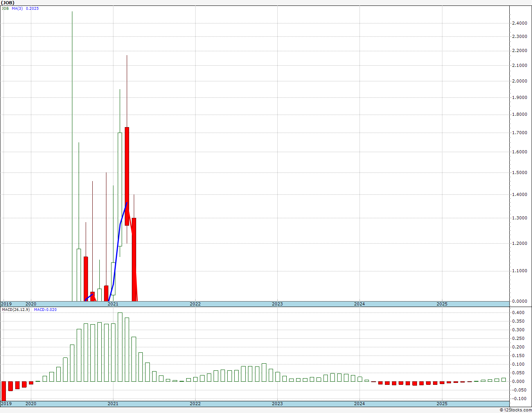Click the tallest MACD histogram bar

point(120,347)
